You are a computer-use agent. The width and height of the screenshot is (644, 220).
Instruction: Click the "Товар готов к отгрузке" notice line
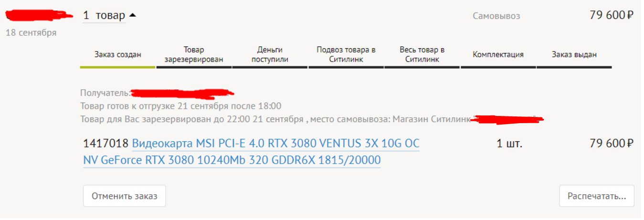[181, 106]
